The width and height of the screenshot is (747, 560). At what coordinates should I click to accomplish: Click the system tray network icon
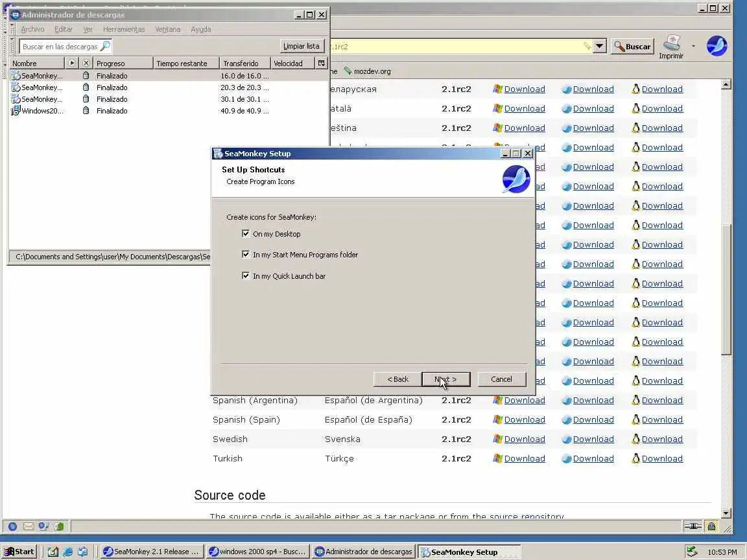(692, 552)
